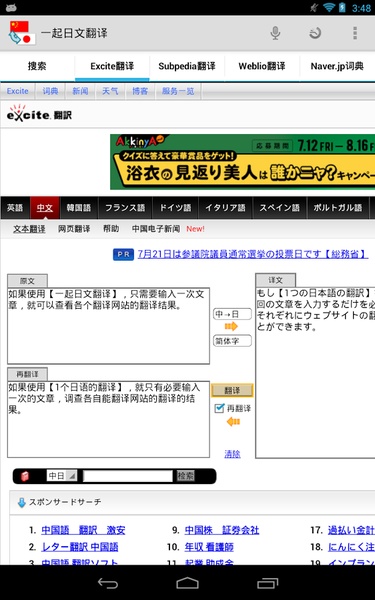Open the three-dot overflow menu

pyautogui.click(x=355, y=33)
